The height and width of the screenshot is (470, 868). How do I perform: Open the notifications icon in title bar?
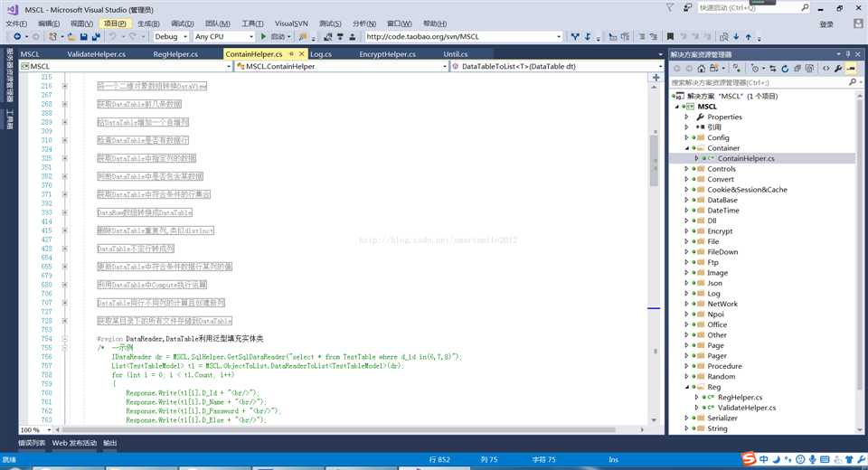pos(687,8)
